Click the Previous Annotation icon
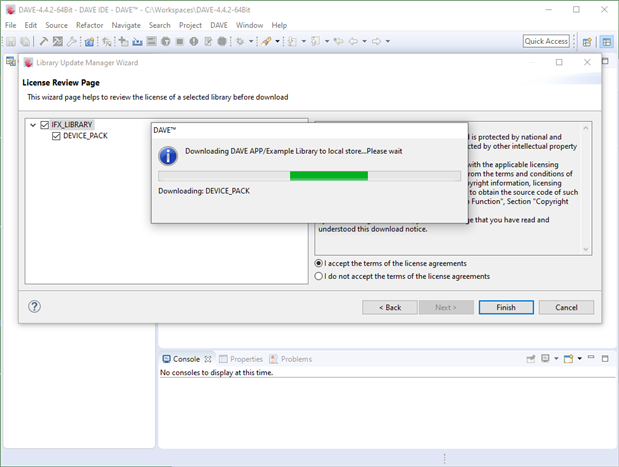The image size is (619, 467). (x=315, y=41)
